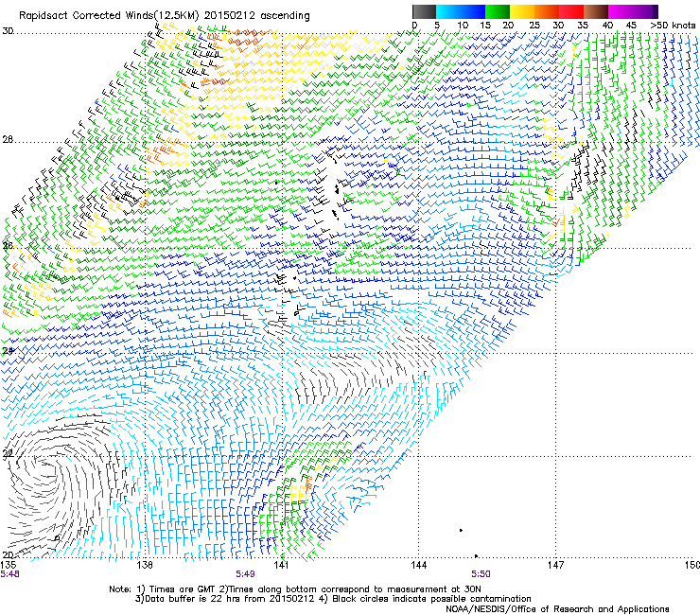Click the yellow 20-25 knots legend swatch
Screen dimensions: 700x615
[x=522, y=11]
